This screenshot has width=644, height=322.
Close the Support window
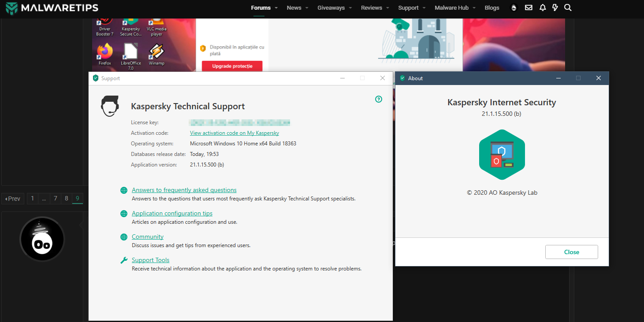(382, 78)
